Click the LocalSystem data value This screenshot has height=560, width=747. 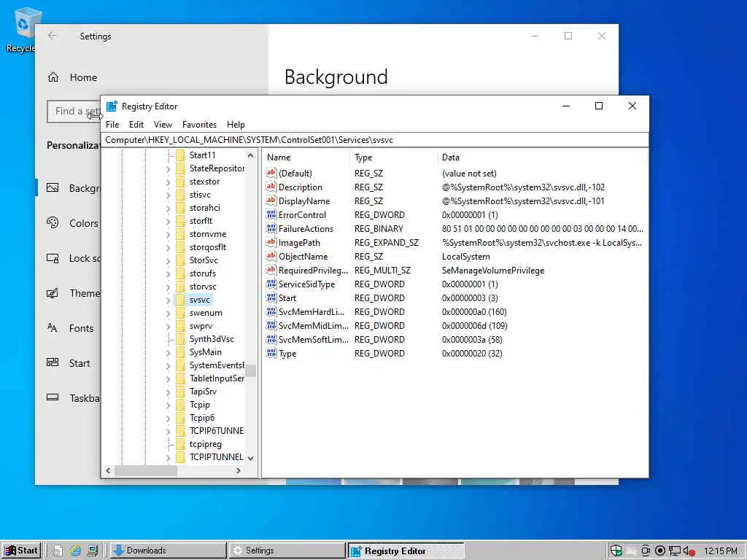coord(466,256)
